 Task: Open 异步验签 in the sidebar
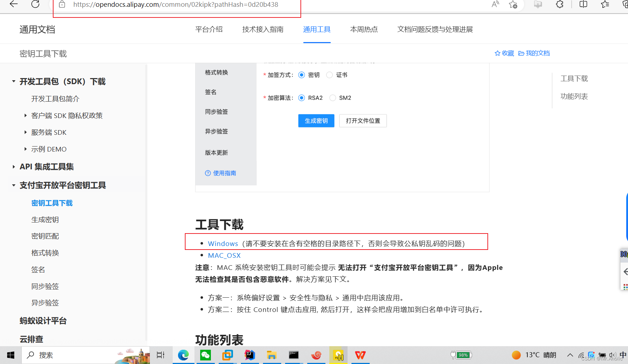[x=45, y=303]
